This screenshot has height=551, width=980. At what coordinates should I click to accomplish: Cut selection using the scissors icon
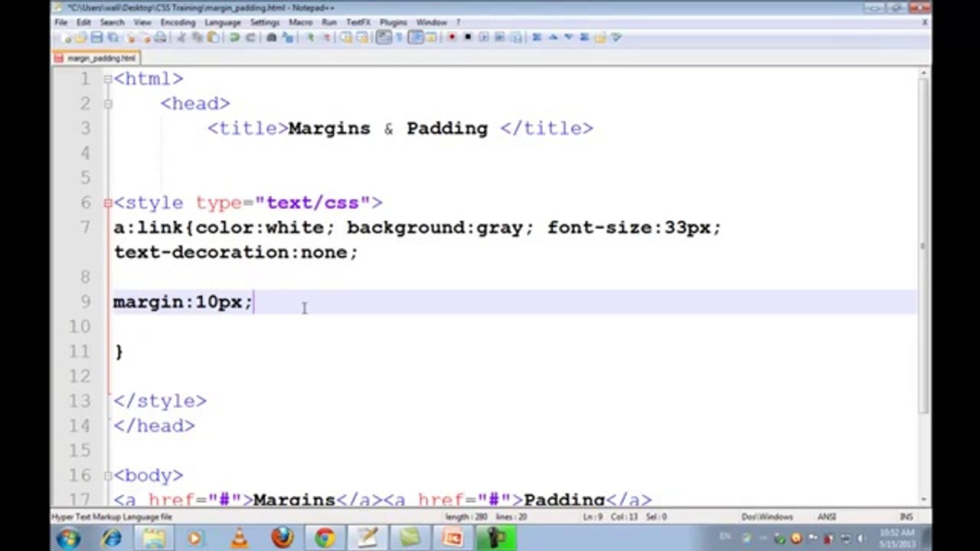(181, 37)
